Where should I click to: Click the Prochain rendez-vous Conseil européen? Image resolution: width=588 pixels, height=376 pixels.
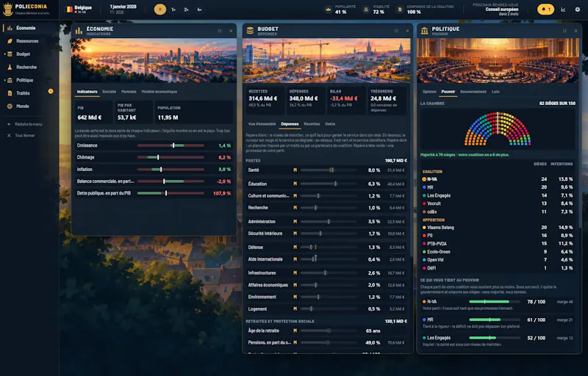pyautogui.click(x=495, y=10)
